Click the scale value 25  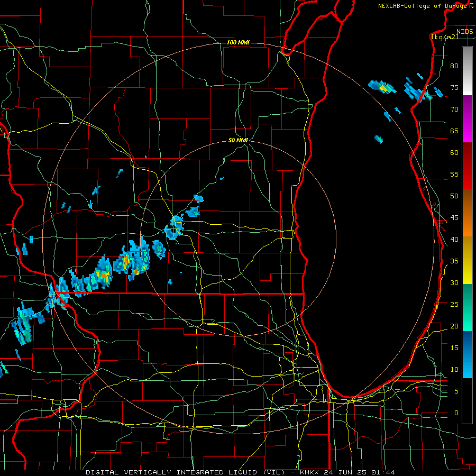[x=454, y=304]
